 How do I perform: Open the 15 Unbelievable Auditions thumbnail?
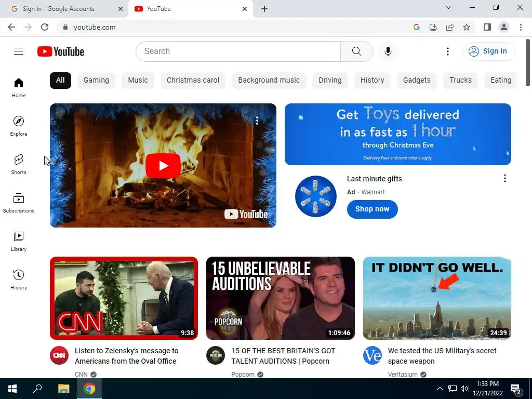click(x=280, y=298)
